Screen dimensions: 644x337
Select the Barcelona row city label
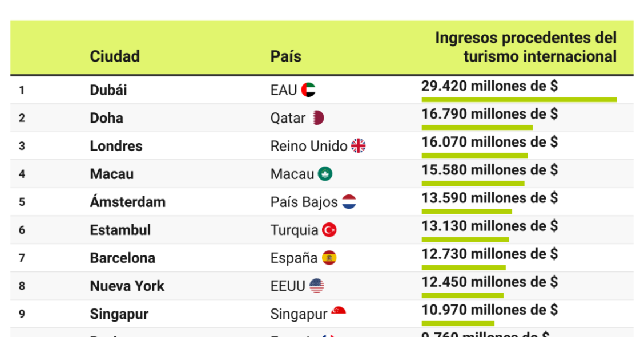coord(122,258)
